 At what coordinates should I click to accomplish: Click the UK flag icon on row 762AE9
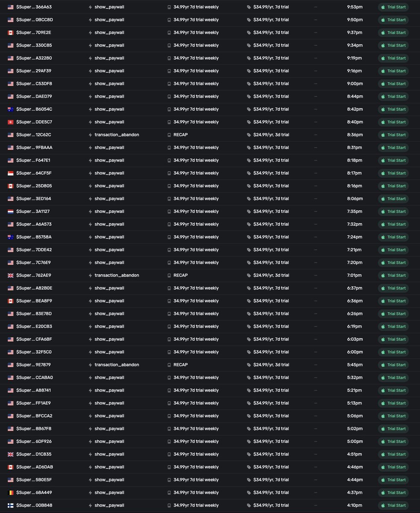pyautogui.click(x=11, y=275)
